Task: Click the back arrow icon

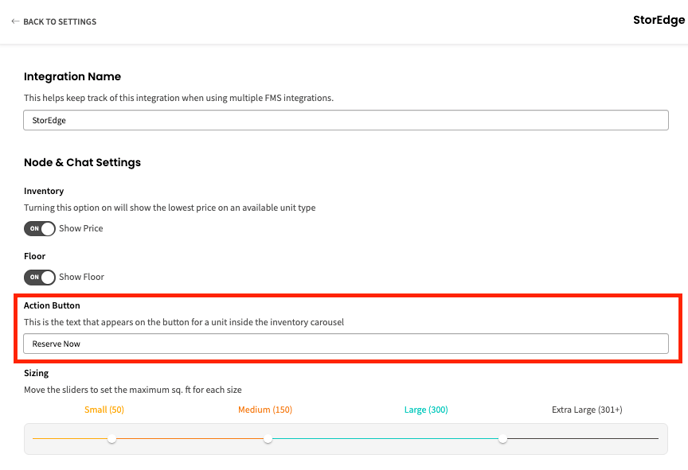Action: tap(15, 21)
